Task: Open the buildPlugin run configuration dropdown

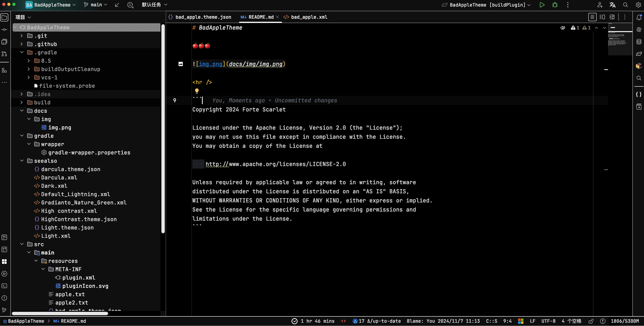Action: coord(486,5)
